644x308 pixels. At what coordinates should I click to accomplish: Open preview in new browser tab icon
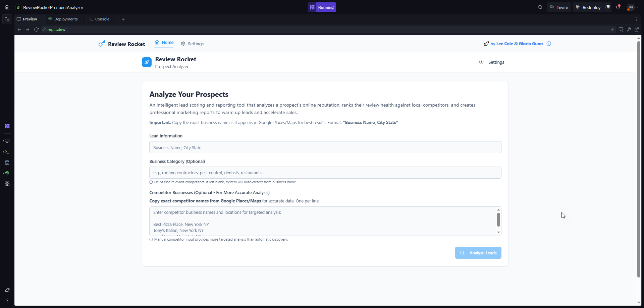pyautogui.click(x=637, y=29)
